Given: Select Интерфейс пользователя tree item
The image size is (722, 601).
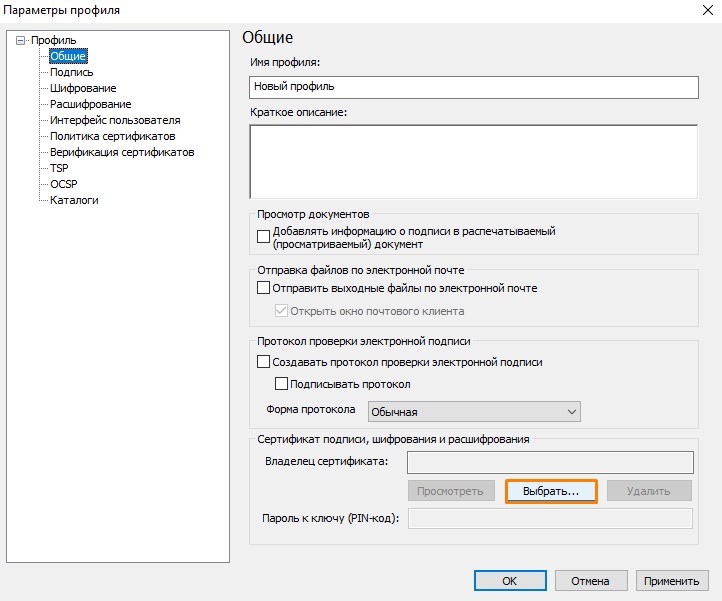Looking at the screenshot, I should pyautogui.click(x=115, y=120).
